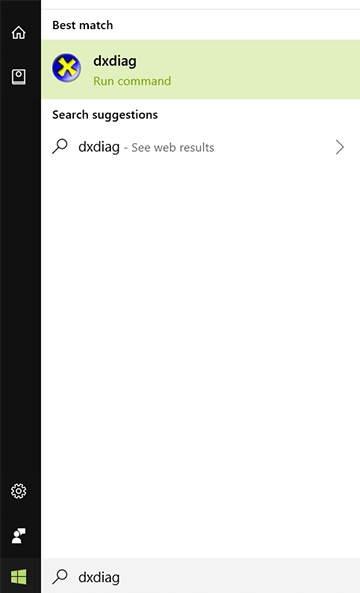360x593 pixels.
Task: Click empty white area below suggestions
Action: 200,340
